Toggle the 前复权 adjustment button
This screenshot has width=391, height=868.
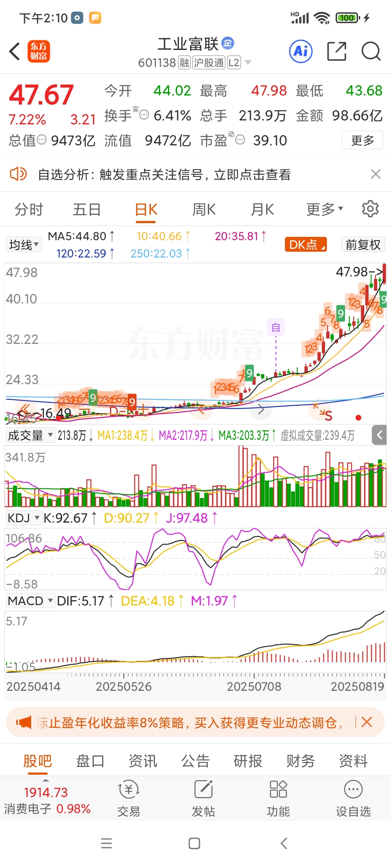pos(363,244)
